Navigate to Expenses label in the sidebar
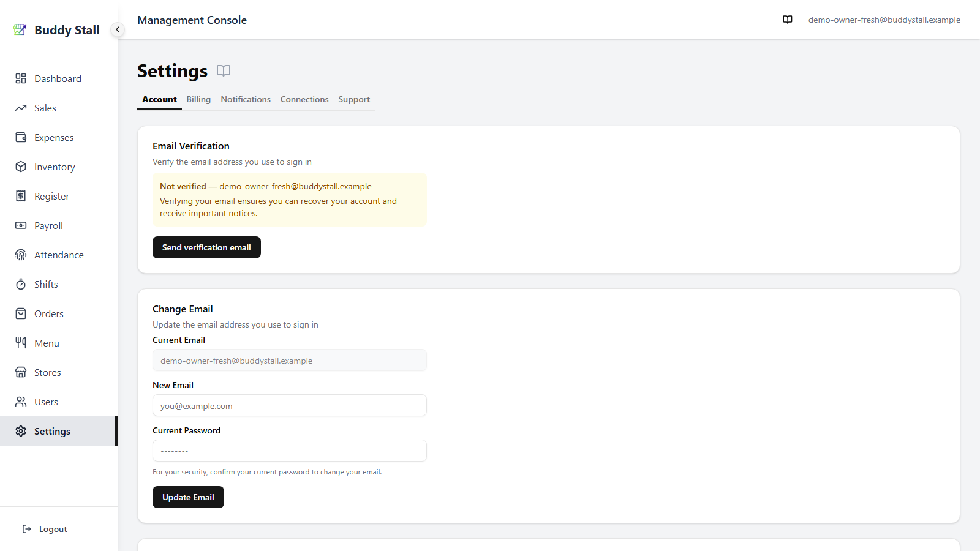The height and width of the screenshot is (551, 980). 54,137
